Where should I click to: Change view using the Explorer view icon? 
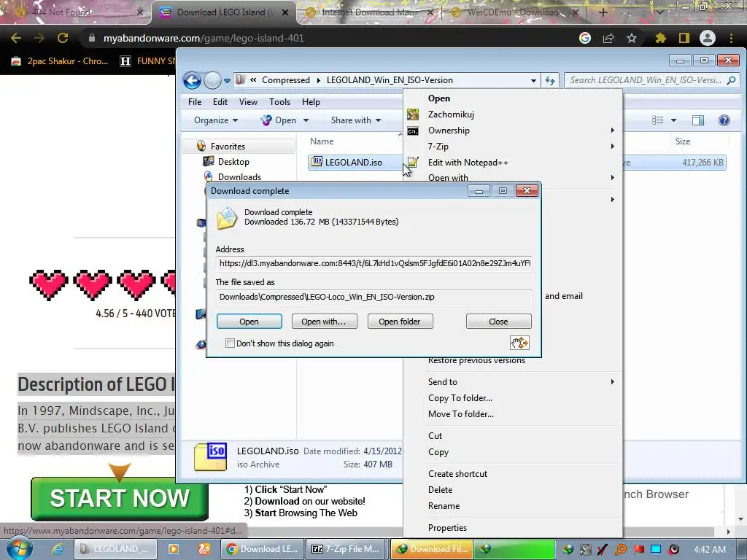click(x=658, y=120)
